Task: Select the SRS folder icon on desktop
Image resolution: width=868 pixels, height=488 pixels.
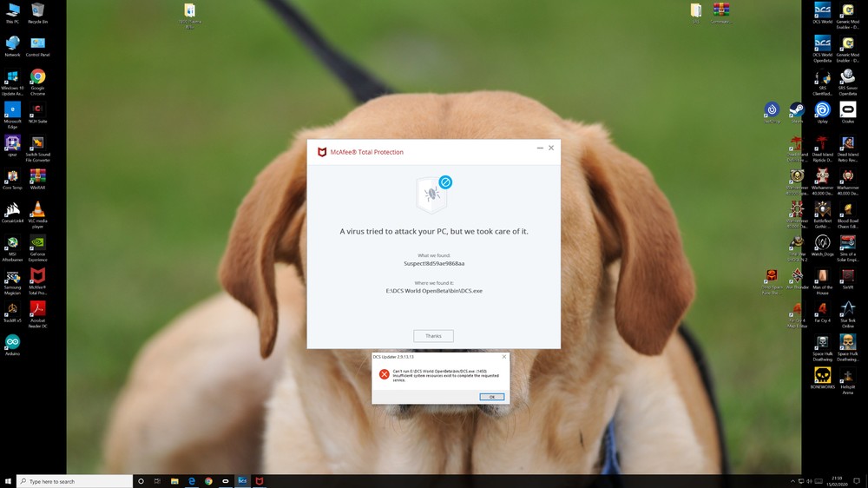Action: 696,13
